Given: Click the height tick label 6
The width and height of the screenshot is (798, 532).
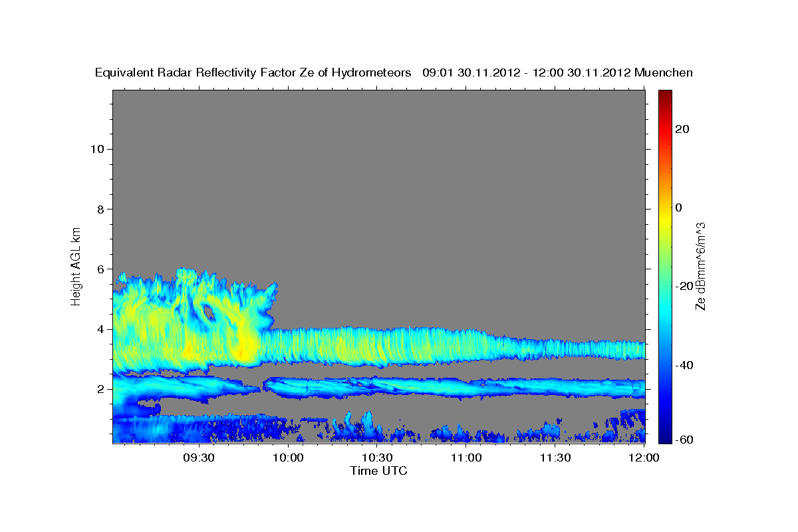Looking at the screenshot, I should coord(101,269).
